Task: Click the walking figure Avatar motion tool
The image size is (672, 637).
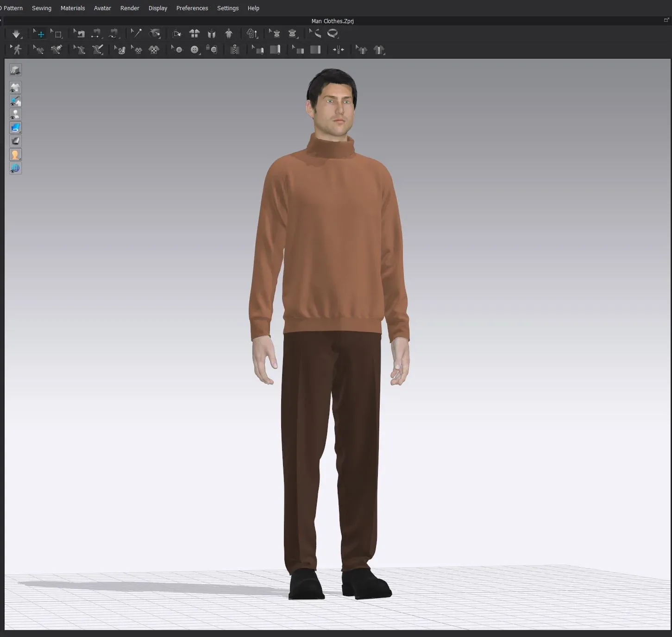Action: click(16, 50)
